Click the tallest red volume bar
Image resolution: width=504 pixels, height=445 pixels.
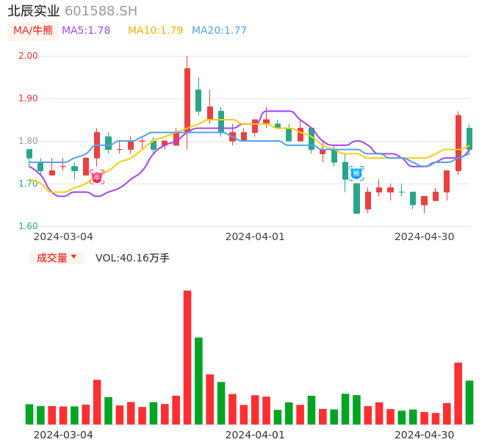tap(187, 357)
